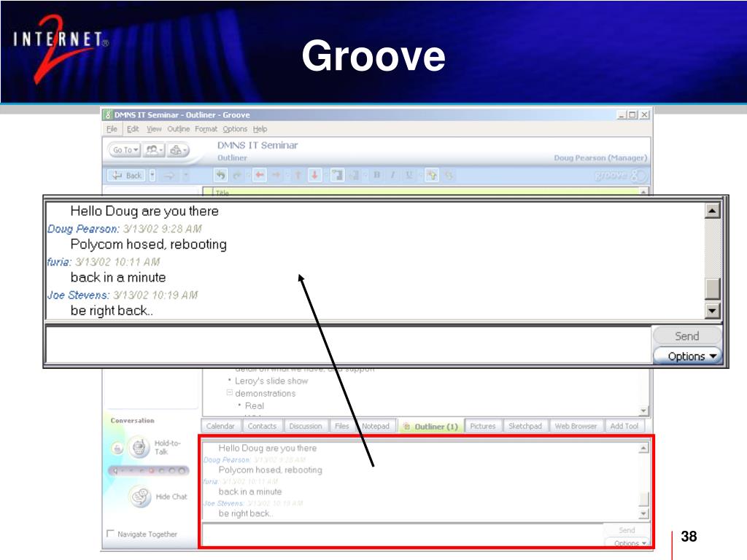Open the dropdown arrow next to the Forward arrow
The height and width of the screenshot is (560, 747).
tap(185, 176)
